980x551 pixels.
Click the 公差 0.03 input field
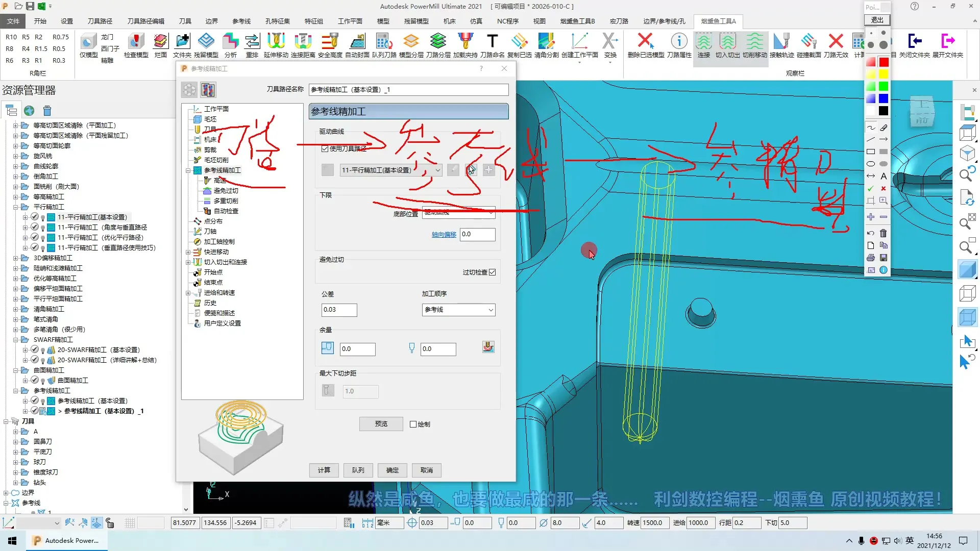pos(339,310)
